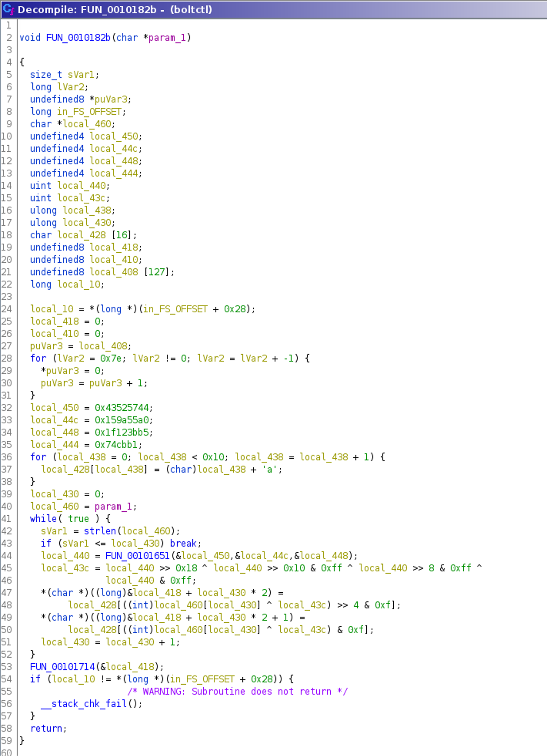Select local_460 char pointer declaration
Image resolution: width=547 pixels, height=756 pixels.
pos(73,124)
